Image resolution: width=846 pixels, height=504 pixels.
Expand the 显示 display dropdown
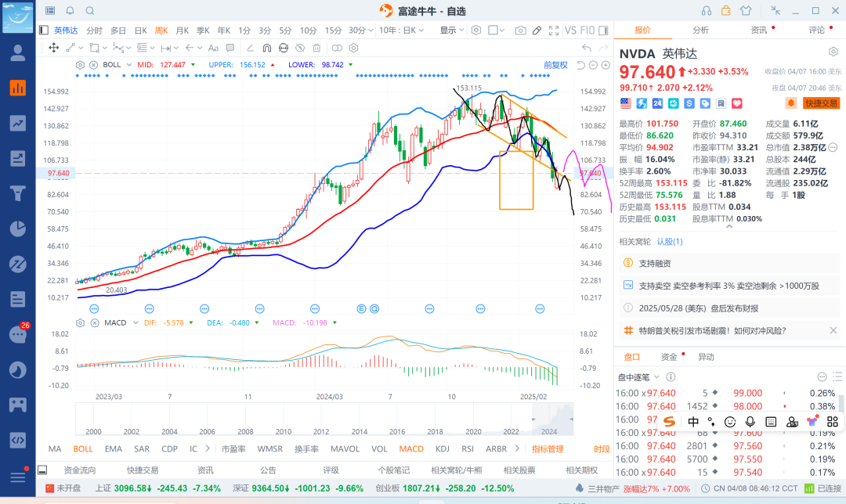pos(451,31)
